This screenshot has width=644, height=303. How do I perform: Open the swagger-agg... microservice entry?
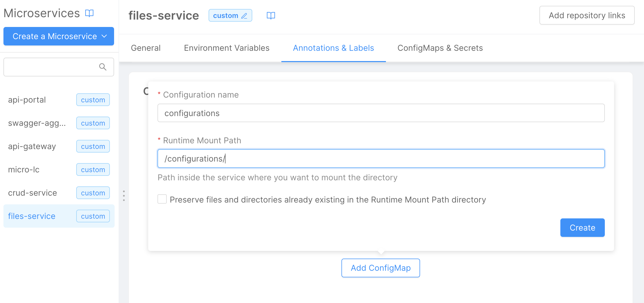[x=37, y=123]
